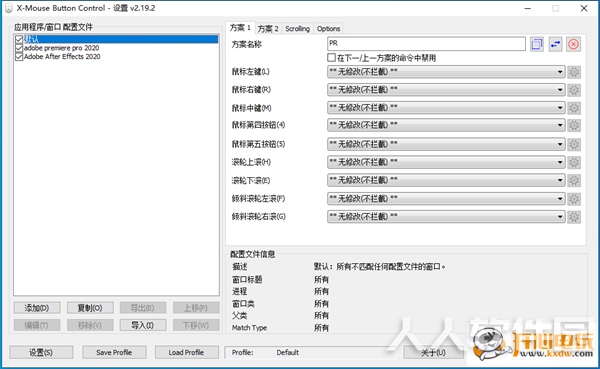Click the 复制(O) button
The width and height of the screenshot is (600, 369).
[x=90, y=308]
